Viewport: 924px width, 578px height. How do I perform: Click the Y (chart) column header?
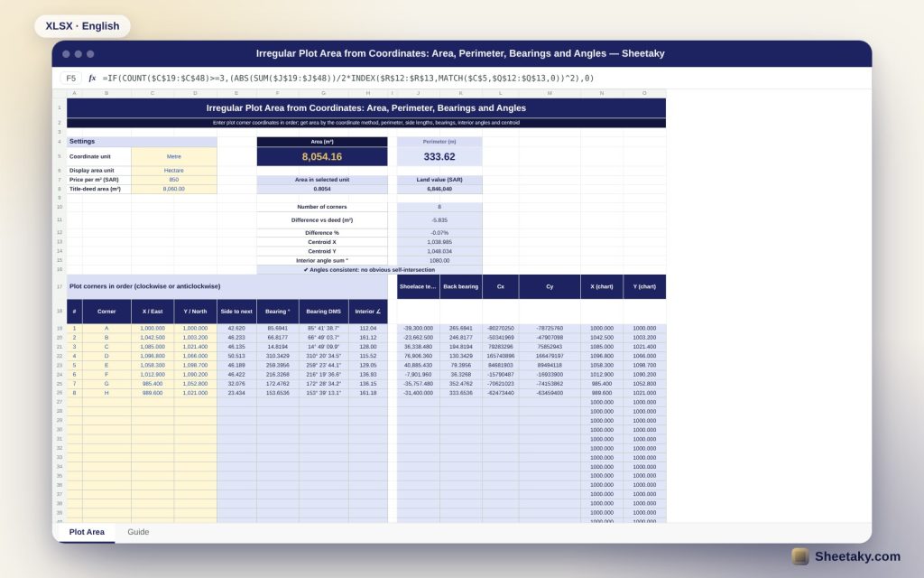coord(644,286)
